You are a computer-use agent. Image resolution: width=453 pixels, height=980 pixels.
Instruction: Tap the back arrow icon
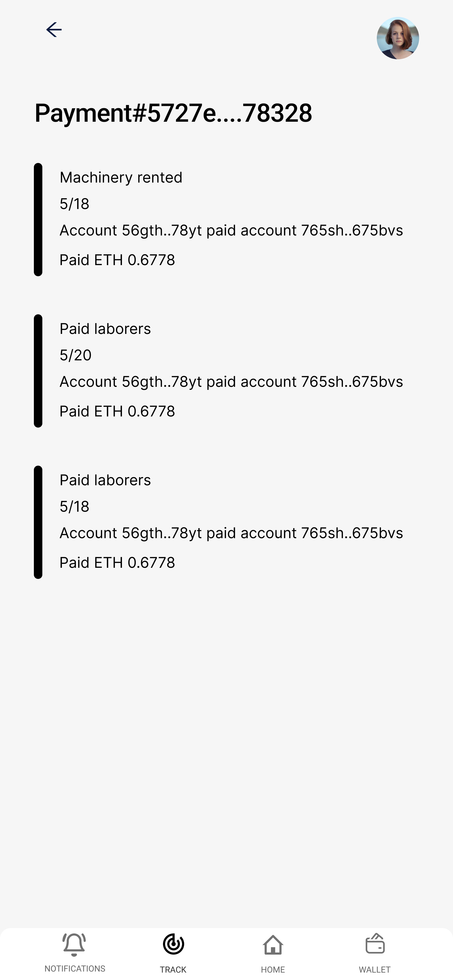point(54,30)
